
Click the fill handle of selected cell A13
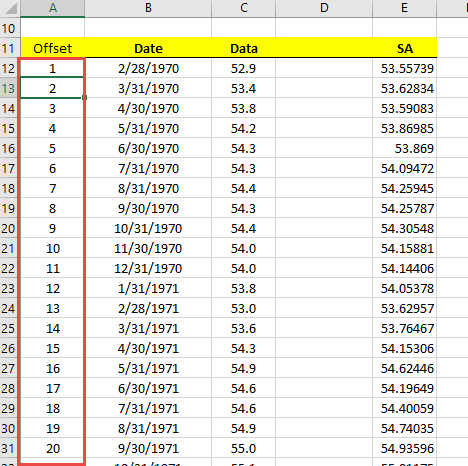tap(84, 97)
